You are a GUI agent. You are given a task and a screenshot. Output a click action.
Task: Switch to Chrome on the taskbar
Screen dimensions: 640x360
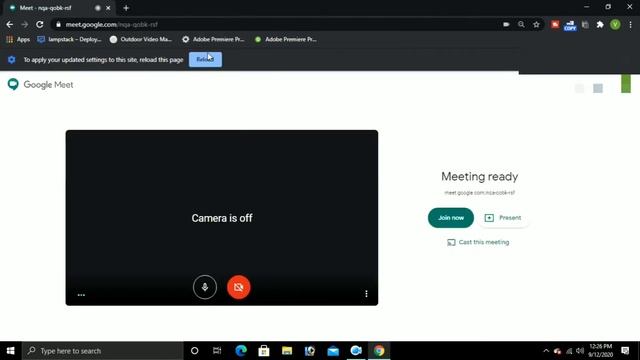pos(379,351)
